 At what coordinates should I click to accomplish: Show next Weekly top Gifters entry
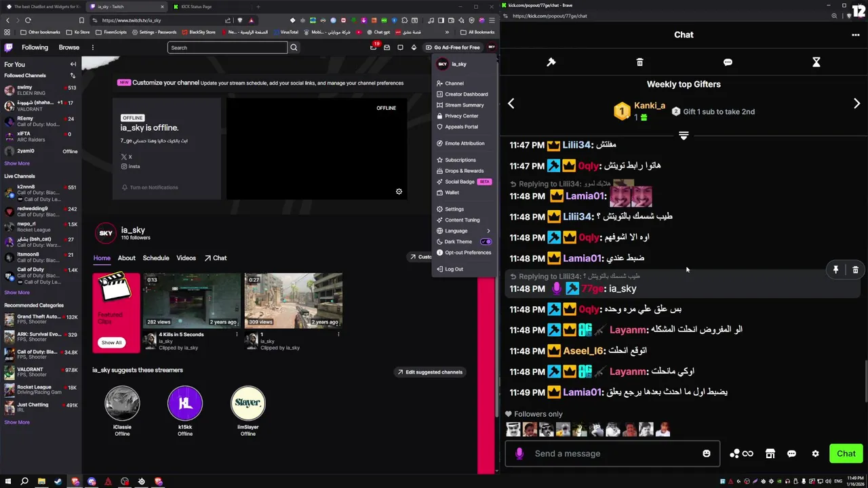(856, 104)
